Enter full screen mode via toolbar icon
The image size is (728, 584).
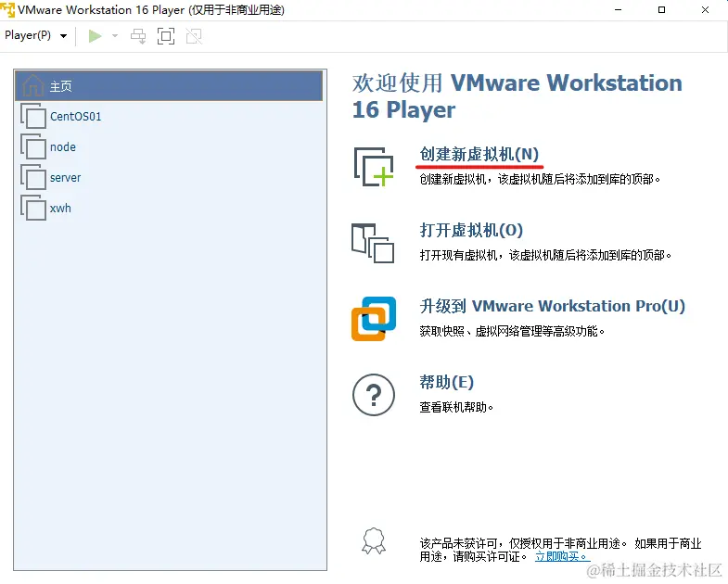click(x=166, y=36)
